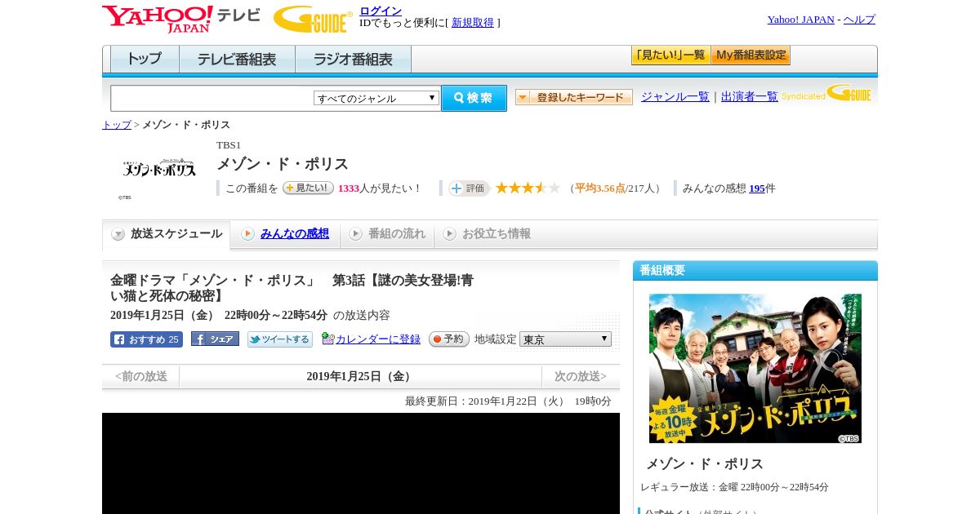Open the 「見たい!」一覧 button
Image resolution: width=980 pixels, height=514 pixels.
(x=671, y=55)
